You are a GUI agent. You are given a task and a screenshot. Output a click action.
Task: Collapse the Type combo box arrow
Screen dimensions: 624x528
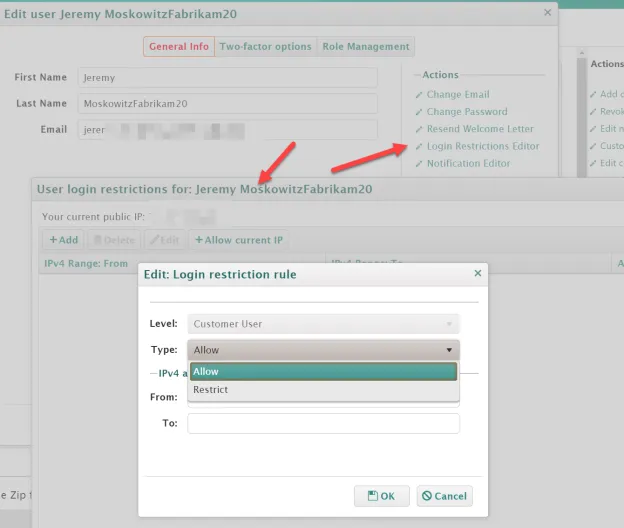[449, 350]
